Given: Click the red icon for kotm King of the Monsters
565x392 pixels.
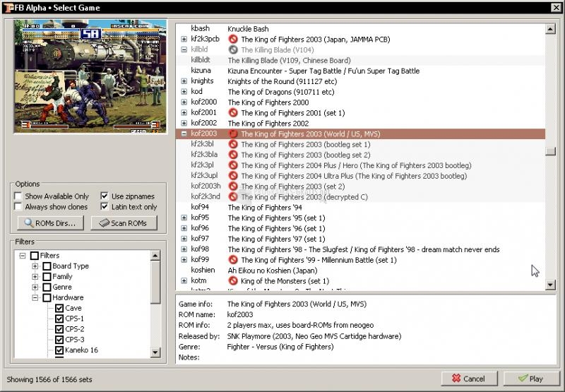Looking at the screenshot, I should (233, 280).
